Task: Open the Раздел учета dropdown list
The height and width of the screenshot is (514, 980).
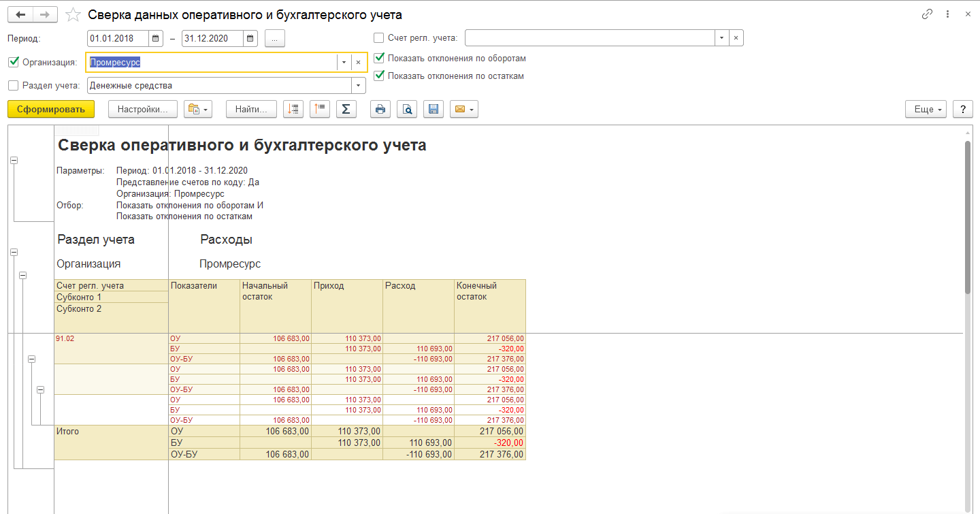Action: [x=358, y=86]
